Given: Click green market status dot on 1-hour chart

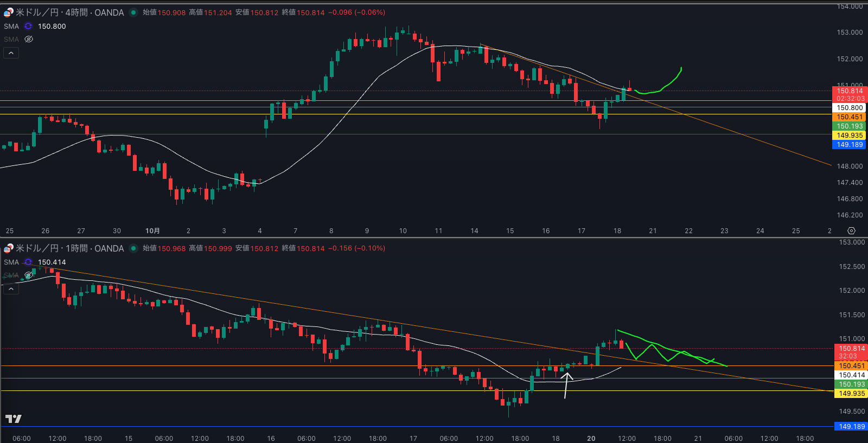Looking at the screenshot, I should pyautogui.click(x=133, y=248).
